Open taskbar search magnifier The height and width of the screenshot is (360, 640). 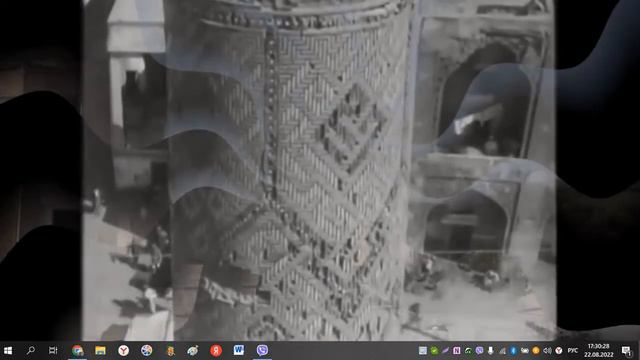[31, 351]
